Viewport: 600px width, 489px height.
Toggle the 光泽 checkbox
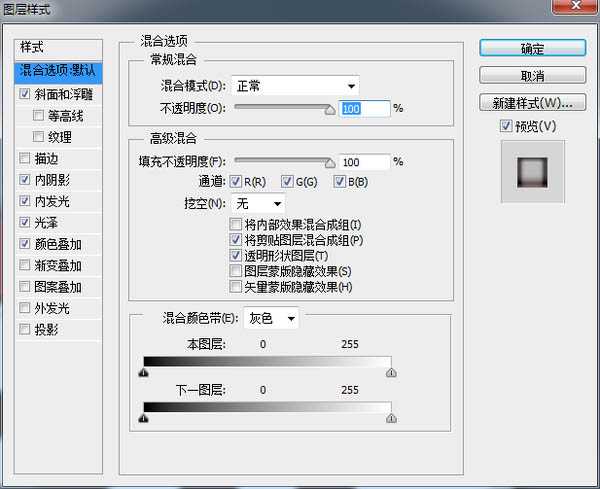coord(24,222)
